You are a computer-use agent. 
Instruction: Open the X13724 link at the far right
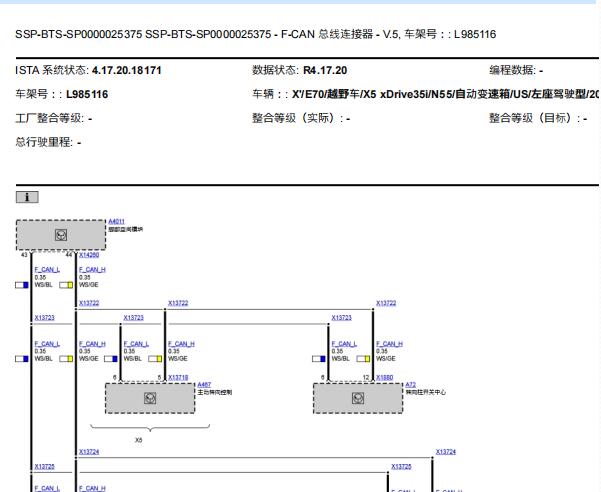[446, 452]
